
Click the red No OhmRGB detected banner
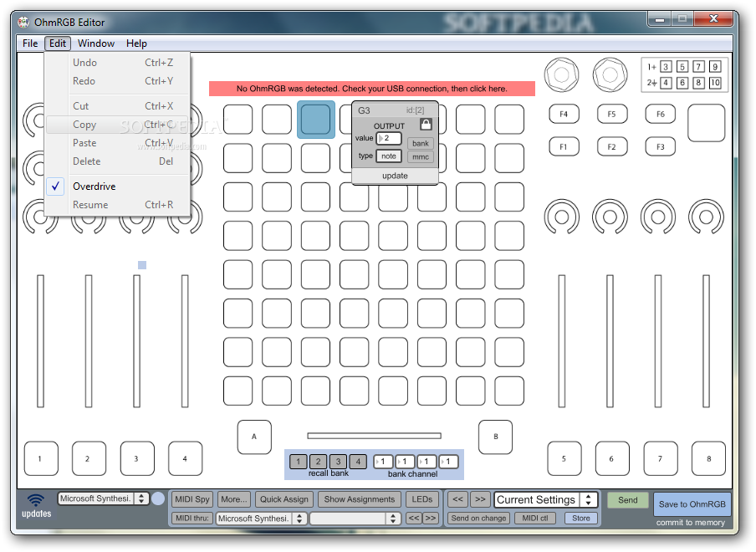coord(372,89)
